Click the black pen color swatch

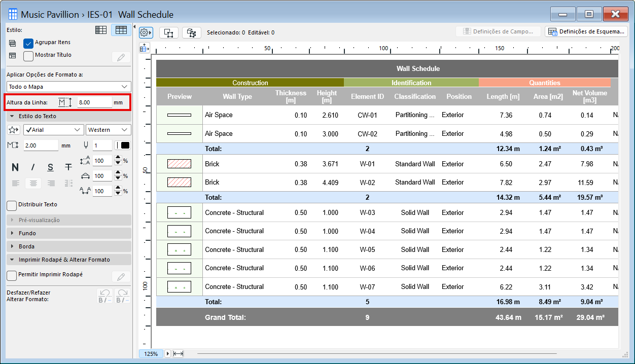coord(125,145)
